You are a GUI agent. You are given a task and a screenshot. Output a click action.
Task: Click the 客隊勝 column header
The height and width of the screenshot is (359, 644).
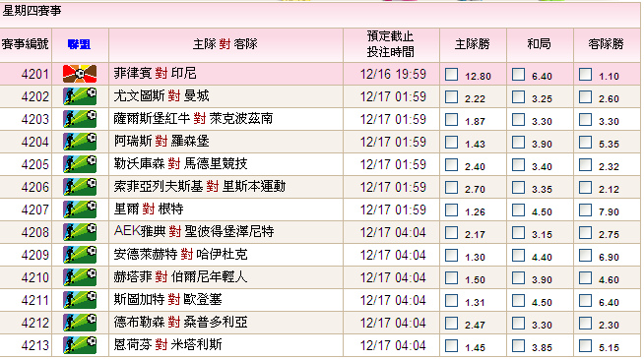pyautogui.click(x=607, y=44)
